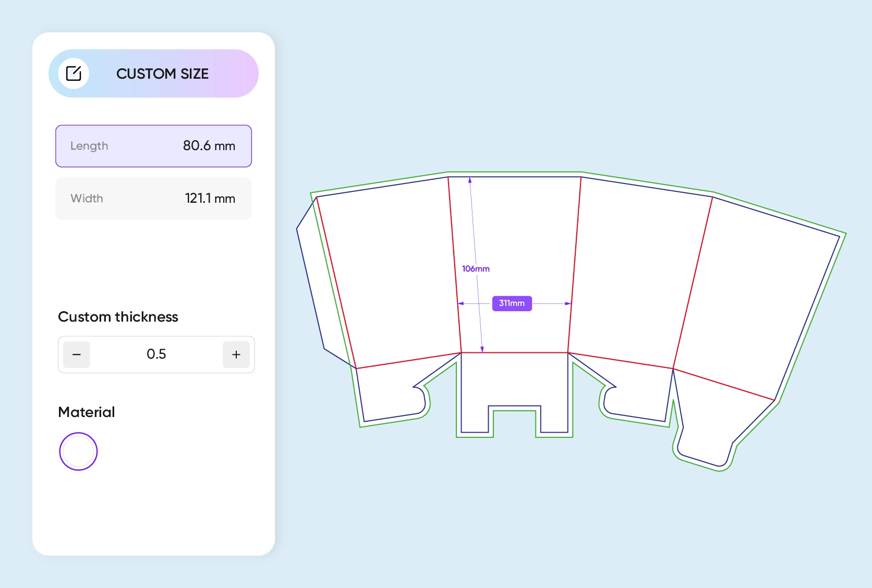Viewport: 872px width, 588px height.
Task: Select the Length field showing 80.6 mm
Action: (153, 146)
